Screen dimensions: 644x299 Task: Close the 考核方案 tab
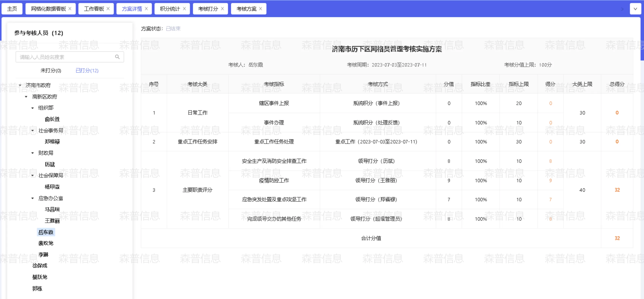[x=261, y=9]
